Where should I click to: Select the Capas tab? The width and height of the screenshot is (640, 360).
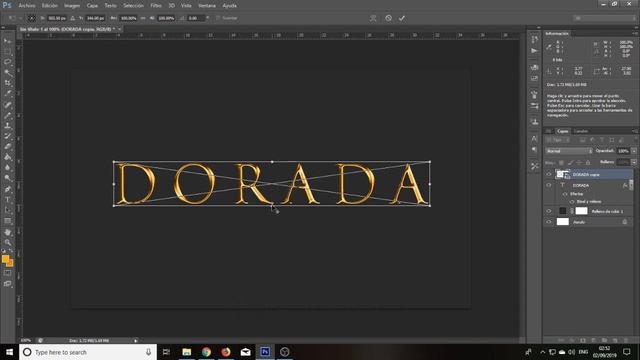563,131
